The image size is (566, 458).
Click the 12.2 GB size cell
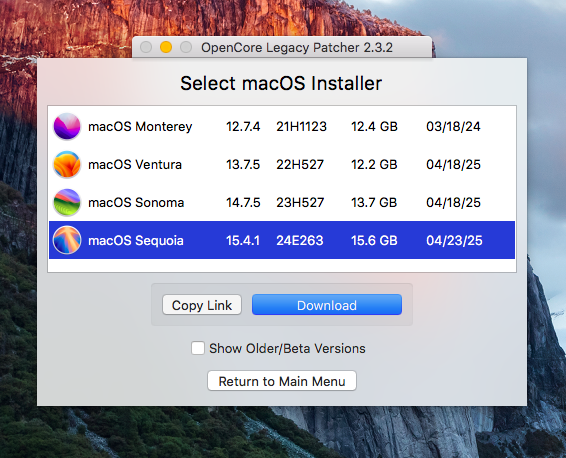(x=374, y=165)
